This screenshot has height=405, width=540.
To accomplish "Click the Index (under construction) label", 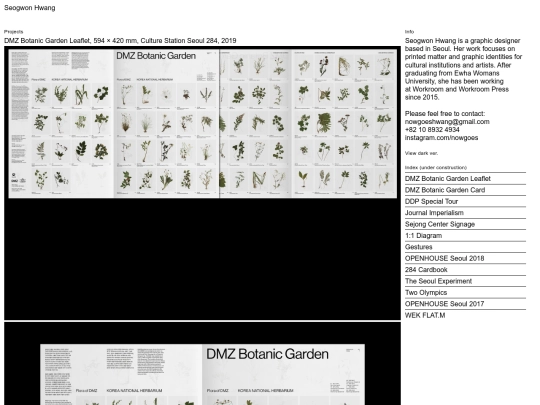I will click(x=436, y=167).
